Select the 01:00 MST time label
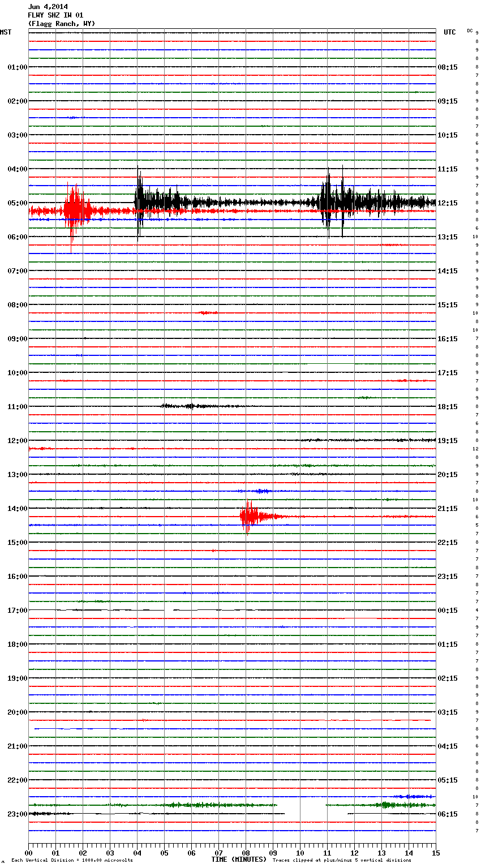Screen dimensions: 481x868 (x=18, y=67)
